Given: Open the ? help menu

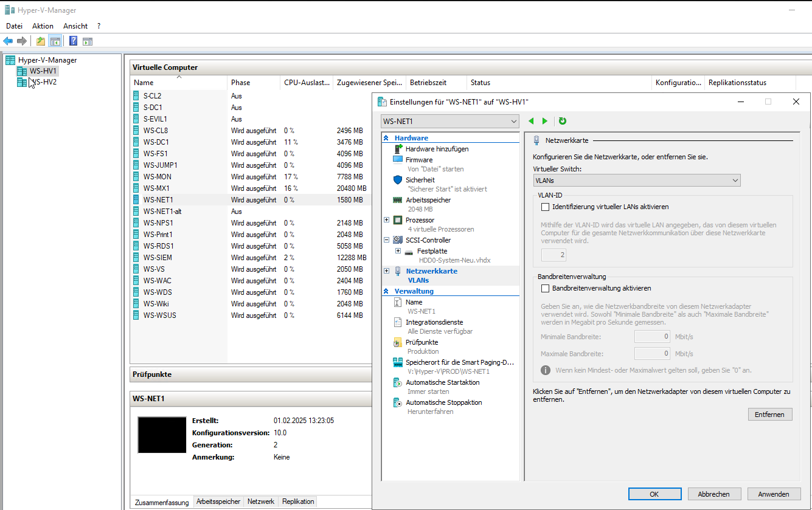Looking at the screenshot, I should click(99, 26).
